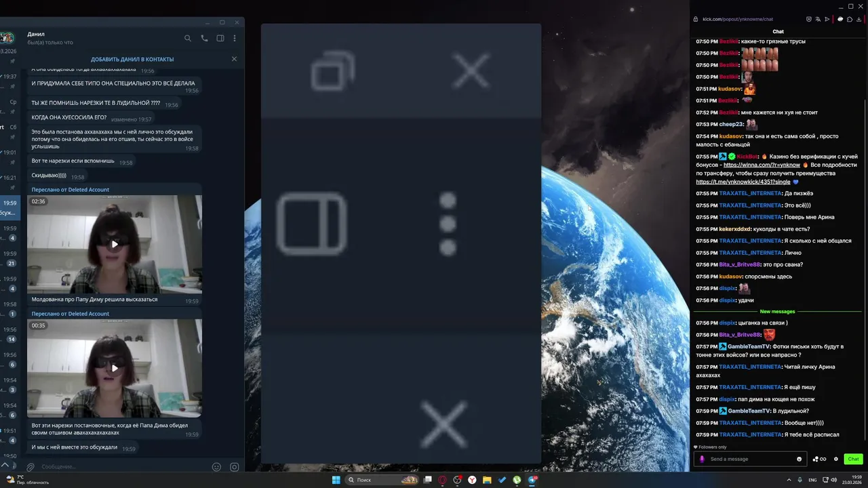Screen dimensions: 868x488
Task: Open emoji picker in Kick chat input
Action: point(799,459)
